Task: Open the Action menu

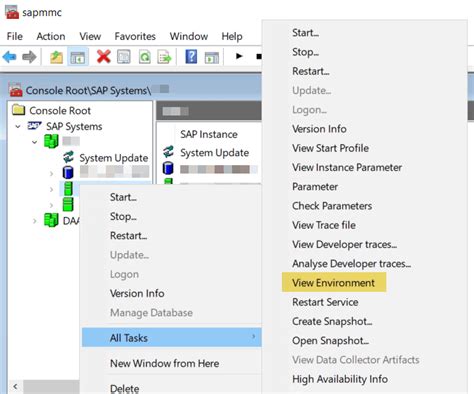Action: (51, 36)
